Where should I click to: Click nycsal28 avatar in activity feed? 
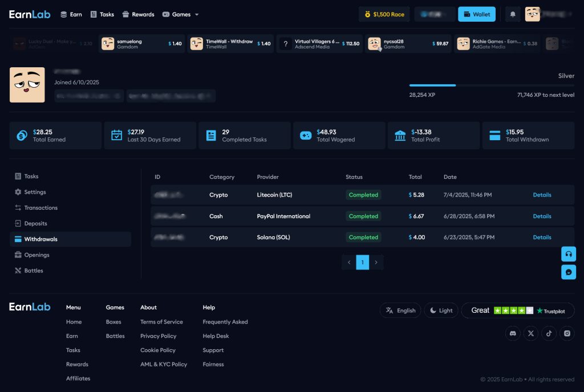coord(374,44)
